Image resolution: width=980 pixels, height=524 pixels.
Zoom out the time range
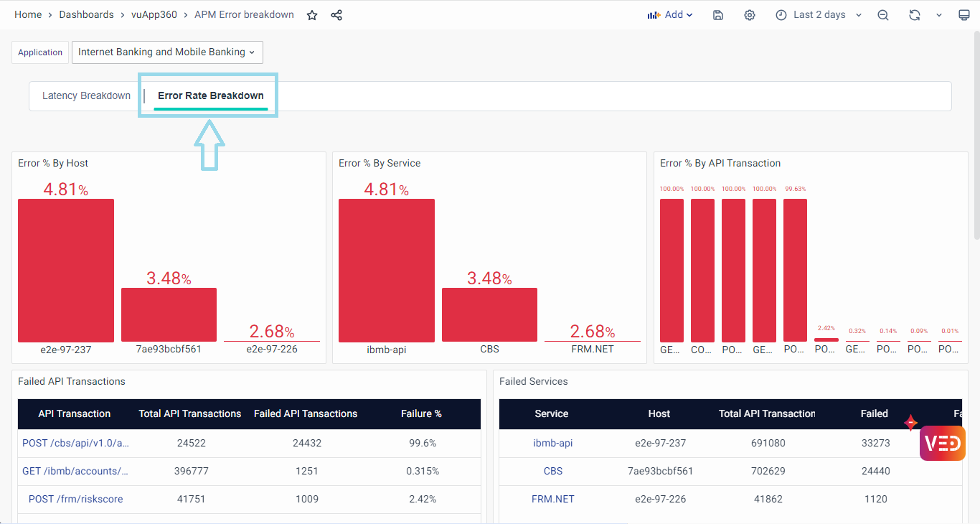point(883,15)
